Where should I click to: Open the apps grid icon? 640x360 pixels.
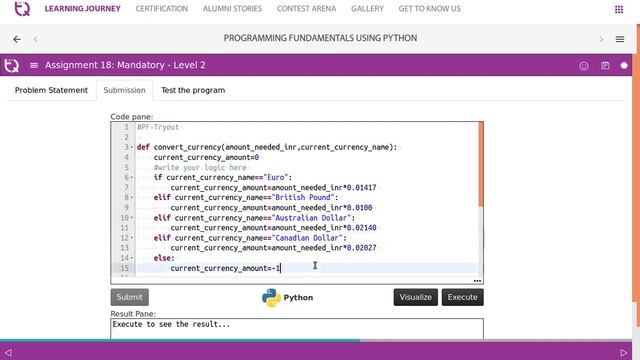coord(619,9)
